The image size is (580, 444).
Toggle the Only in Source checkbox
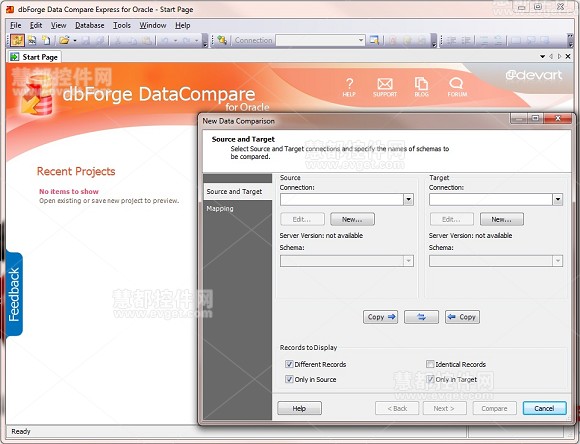[289, 379]
